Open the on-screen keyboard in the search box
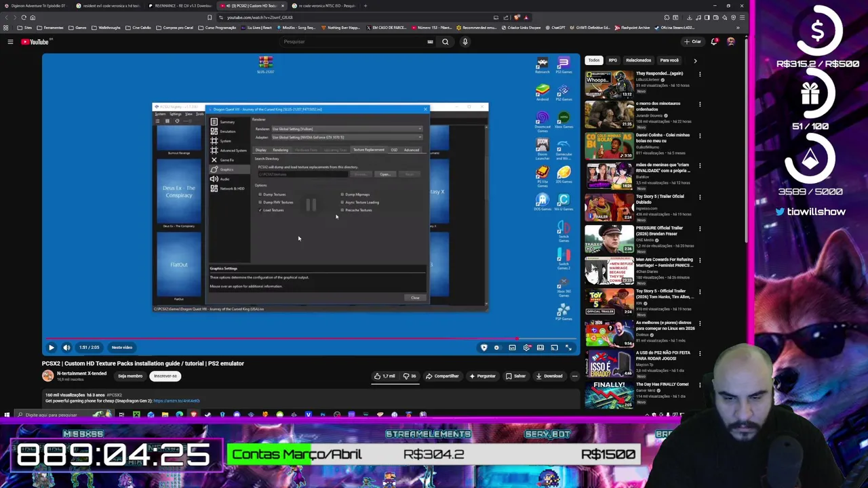The image size is (868, 488). (430, 42)
